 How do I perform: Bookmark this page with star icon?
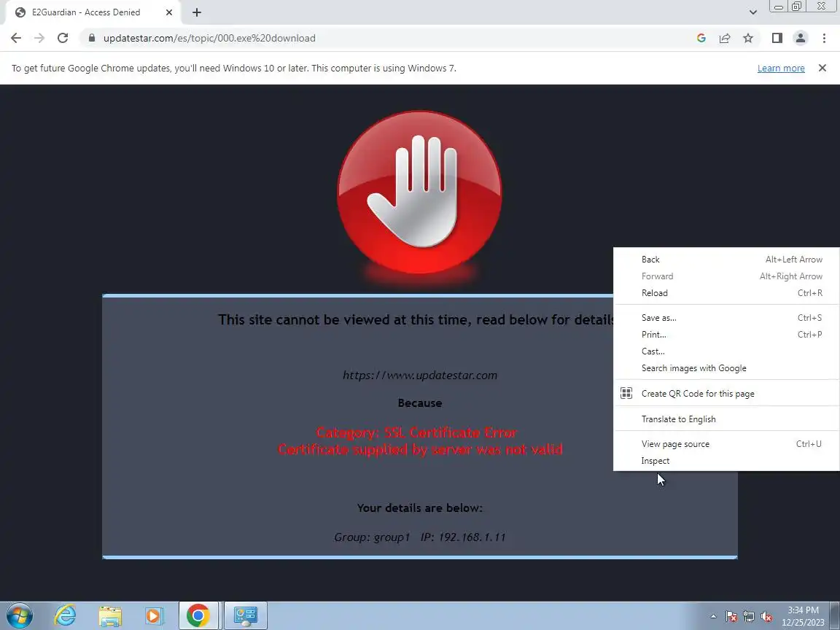[x=748, y=38]
